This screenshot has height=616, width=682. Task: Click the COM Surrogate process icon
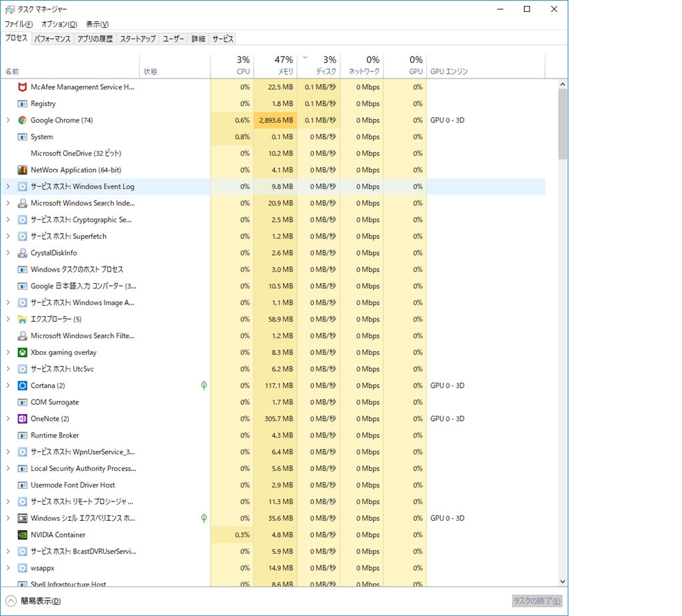(x=22, y=402)
